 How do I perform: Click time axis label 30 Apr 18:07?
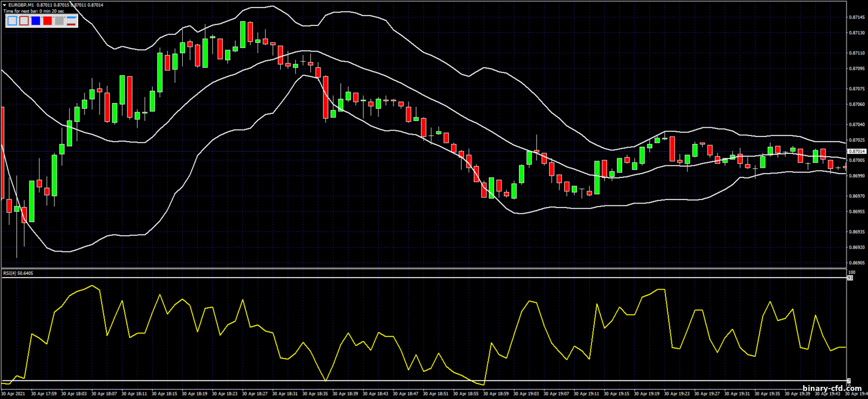(105, 394)
